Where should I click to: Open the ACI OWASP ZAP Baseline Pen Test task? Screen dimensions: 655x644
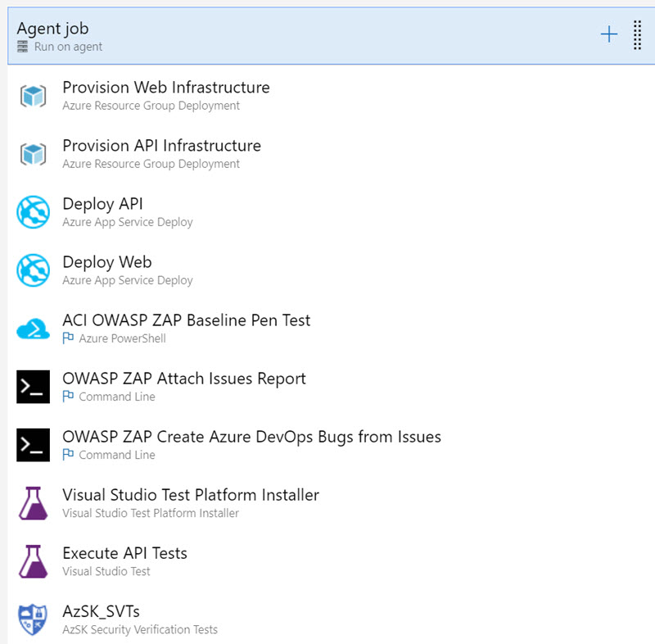click(187, 320)
